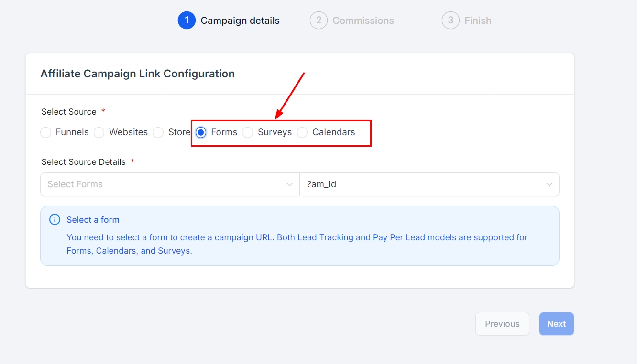The image size is (637, 364).
Task: Select the Funnels radio button
Action: point(46,132)
